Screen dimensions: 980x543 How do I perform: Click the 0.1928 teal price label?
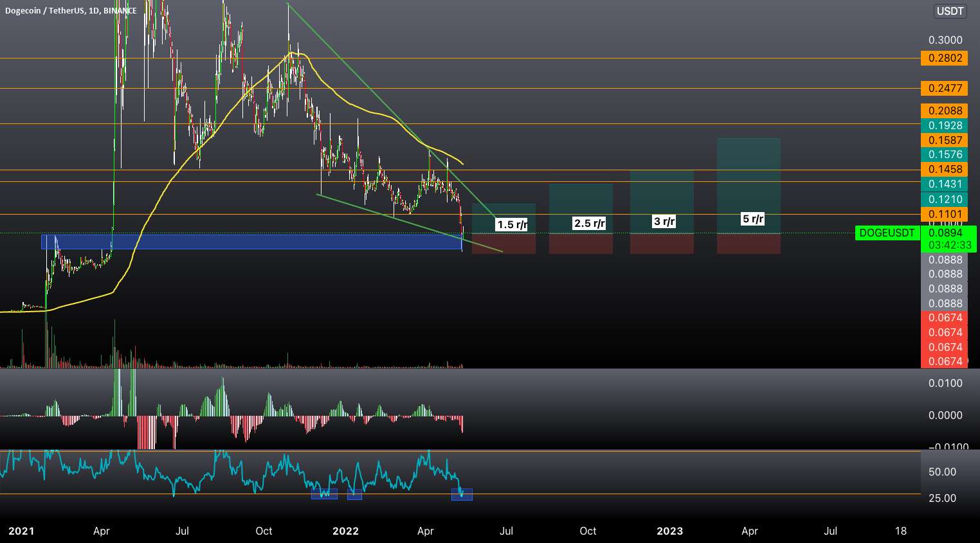pos(944,125)
